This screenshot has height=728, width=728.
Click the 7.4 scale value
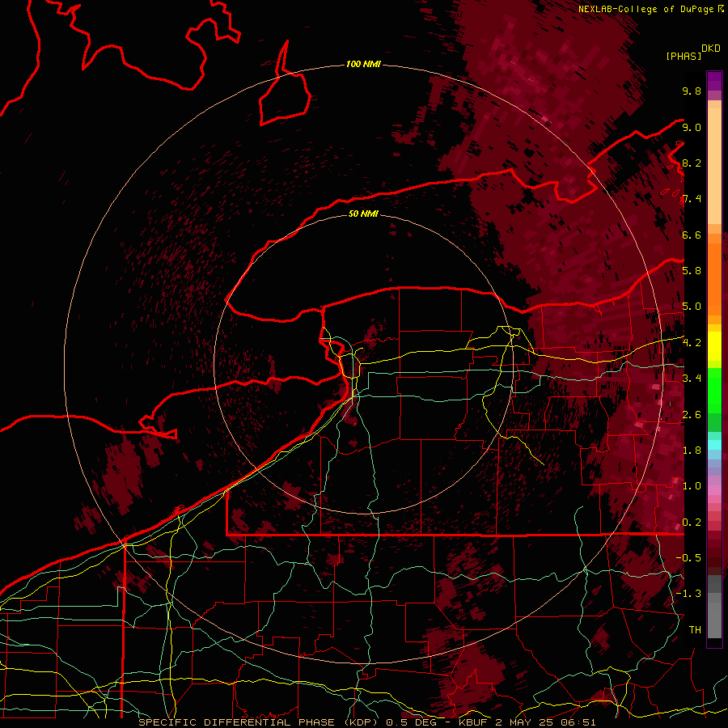pyautogui.click(x=692, y=199)
